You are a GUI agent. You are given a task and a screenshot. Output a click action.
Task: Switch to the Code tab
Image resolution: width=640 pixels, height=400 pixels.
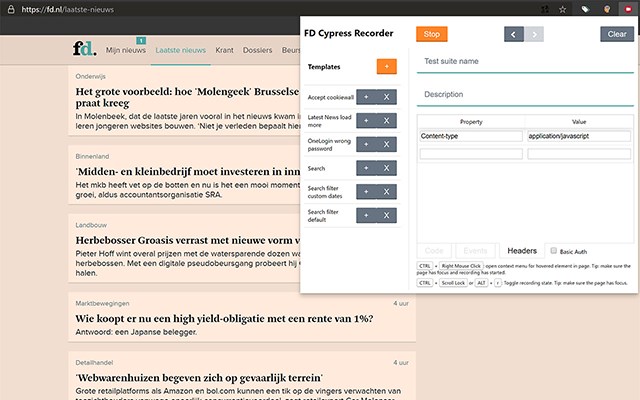434,251
